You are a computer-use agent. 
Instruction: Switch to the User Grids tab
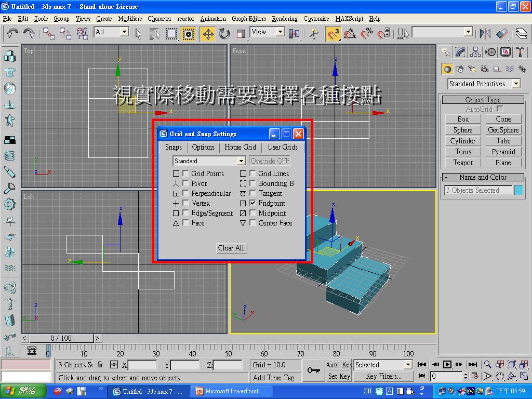click(283, 147)
